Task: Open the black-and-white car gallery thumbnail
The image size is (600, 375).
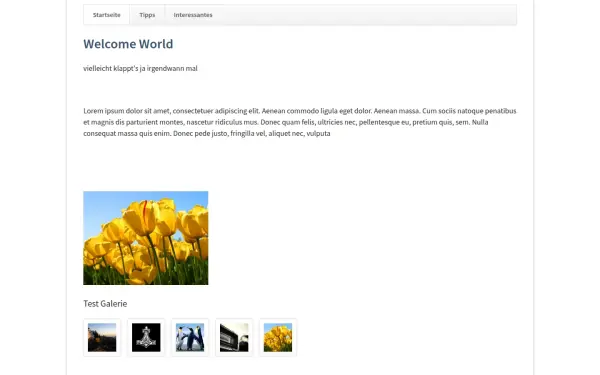Action: tap(234, 338)
